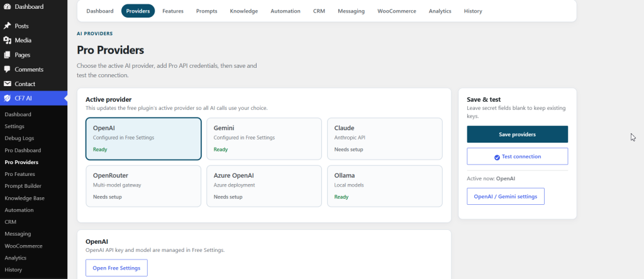The height and width of the screenshot is (279, 644).
Task: Click the Test connection button
Action: click(518, 156)
